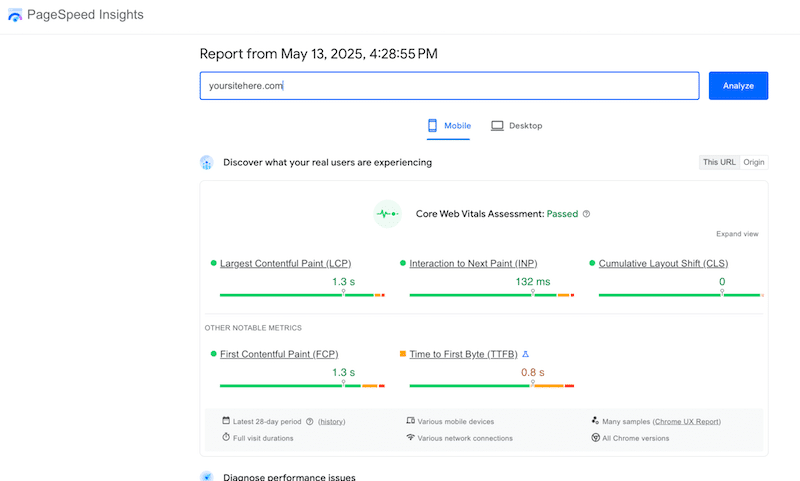800x481 pixels.
Task: Click the TTFB distribution bar
Action: click(x=492, y=386)
